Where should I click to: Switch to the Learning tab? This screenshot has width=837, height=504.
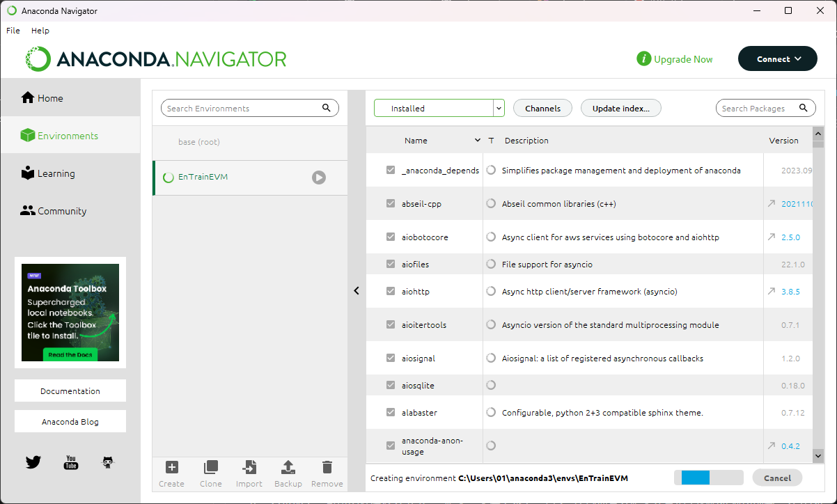56,174
